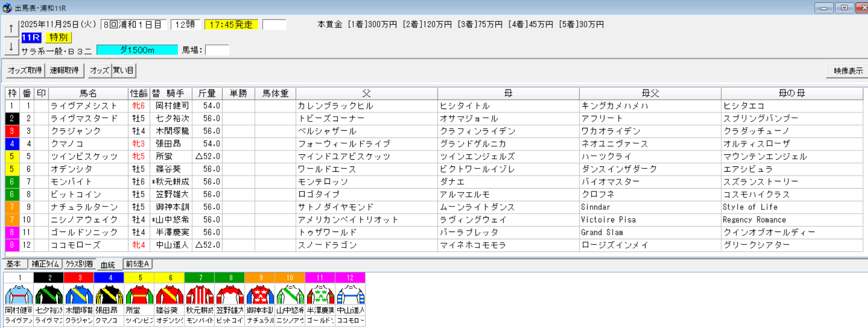Go to previous race with up arrow
Screen dimensions: 868x328
tap(11, 29)
